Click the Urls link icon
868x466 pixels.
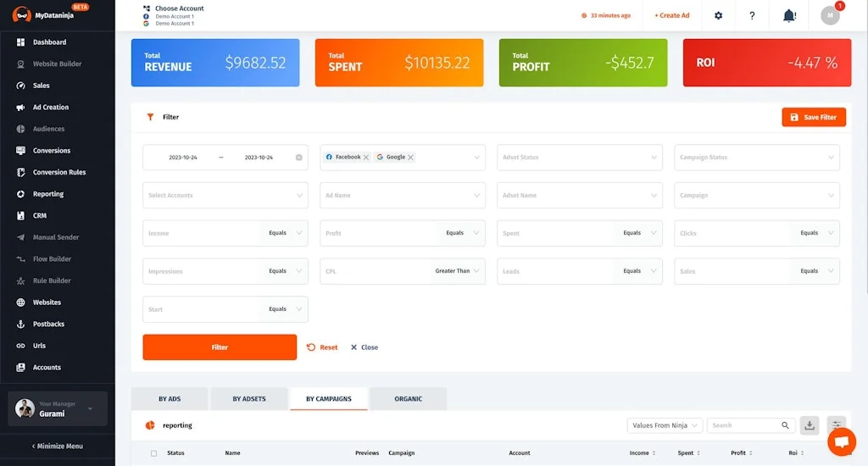pos(20,346)
